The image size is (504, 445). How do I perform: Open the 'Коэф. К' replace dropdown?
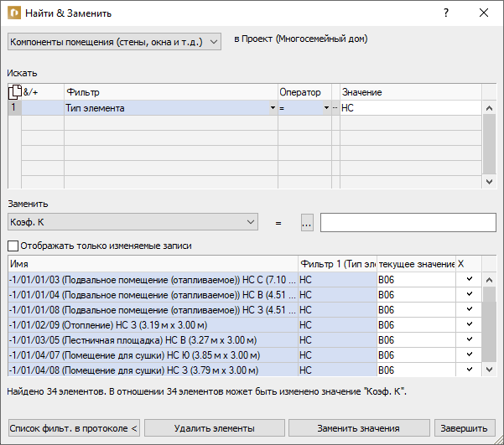pyautogui.click(x=132, y=222)
